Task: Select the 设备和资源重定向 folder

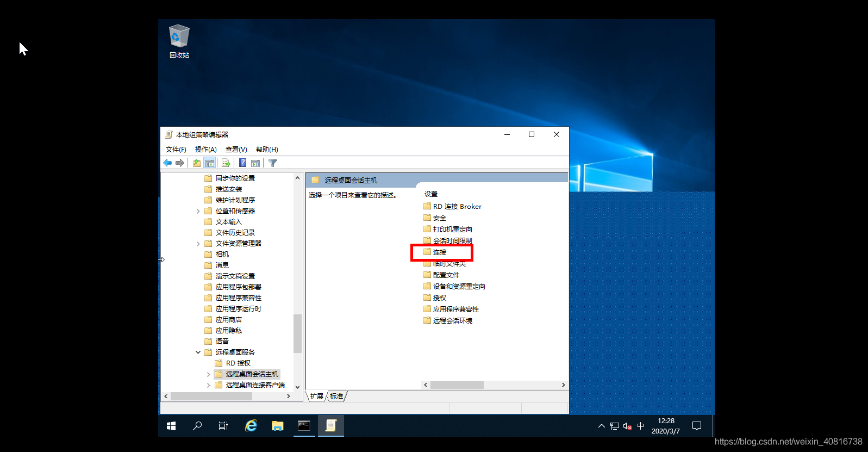Action: pyautogui.click(x=459, y=287)
